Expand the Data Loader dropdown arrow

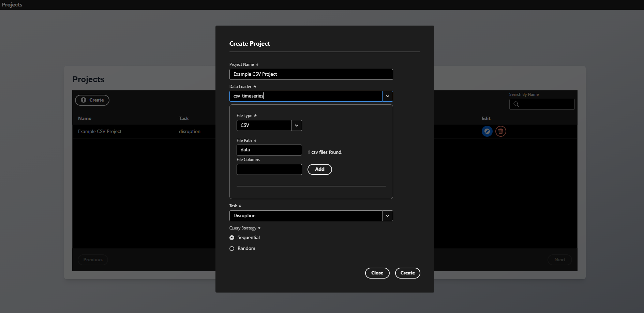(x=387, y=96)
